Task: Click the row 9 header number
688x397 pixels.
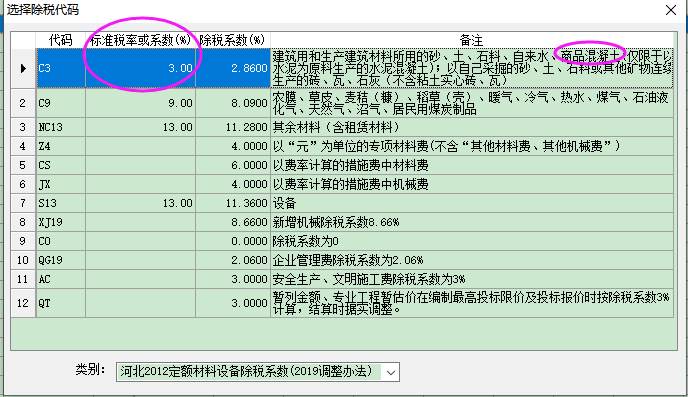Action: [23, 241]
